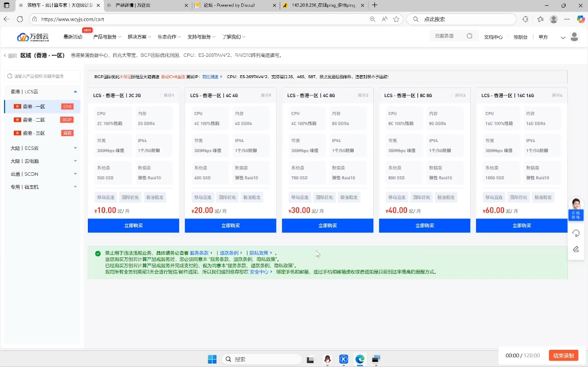
Task: Open the Copilot icon in browser toolbar
Action: (x=581, y=19)
